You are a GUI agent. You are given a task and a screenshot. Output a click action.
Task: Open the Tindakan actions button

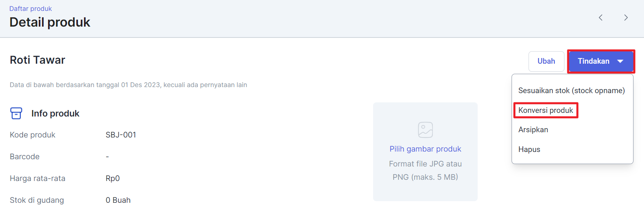tap(601, 61)
